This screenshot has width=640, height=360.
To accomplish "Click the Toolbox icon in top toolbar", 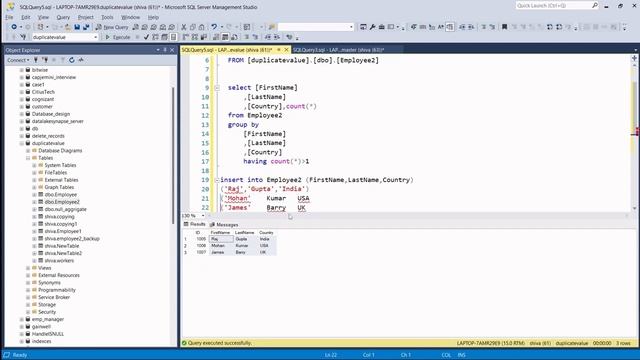I will [382, 27].
